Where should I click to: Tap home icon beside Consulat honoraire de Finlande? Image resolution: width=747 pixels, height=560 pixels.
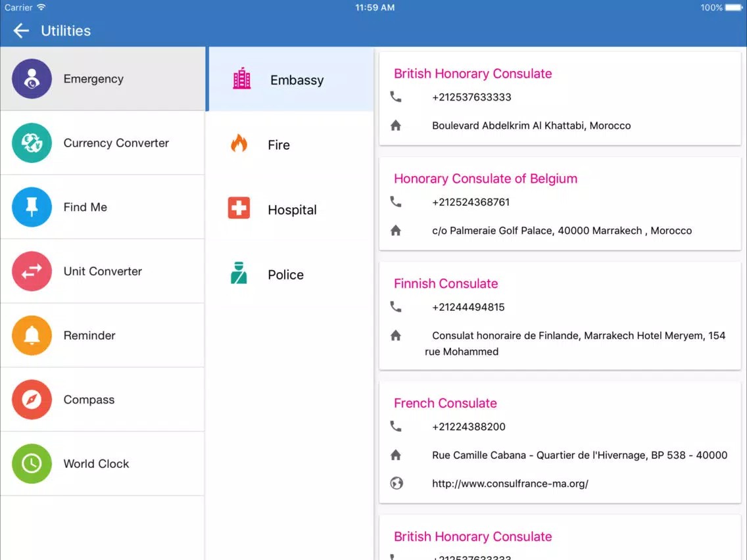point(396,336)
